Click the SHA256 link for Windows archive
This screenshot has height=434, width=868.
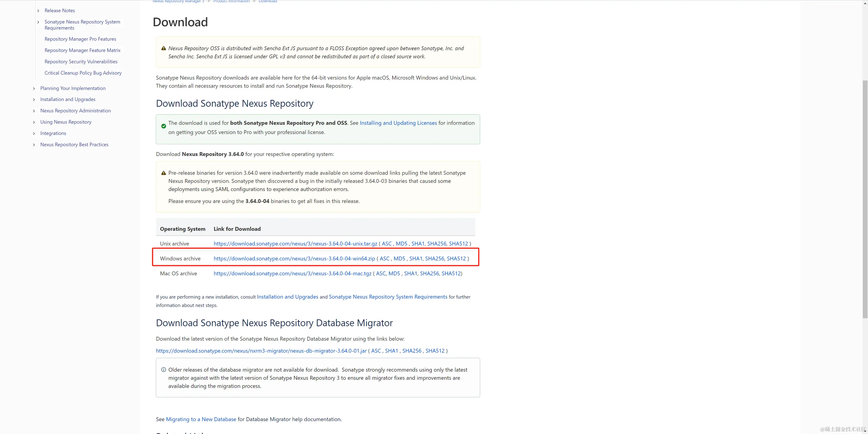click(434, 258)
